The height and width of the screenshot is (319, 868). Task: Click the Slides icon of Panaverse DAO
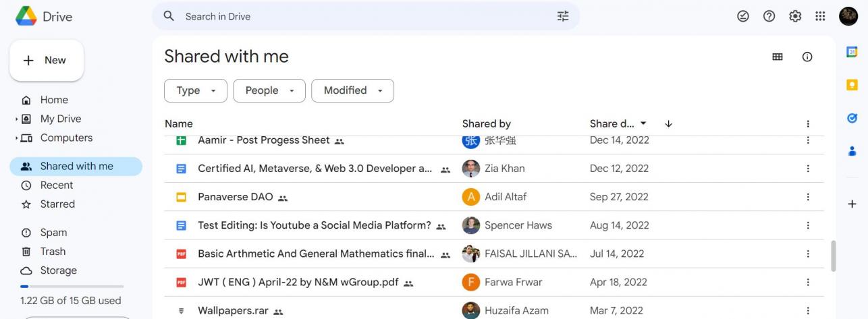tap(181, 197)
